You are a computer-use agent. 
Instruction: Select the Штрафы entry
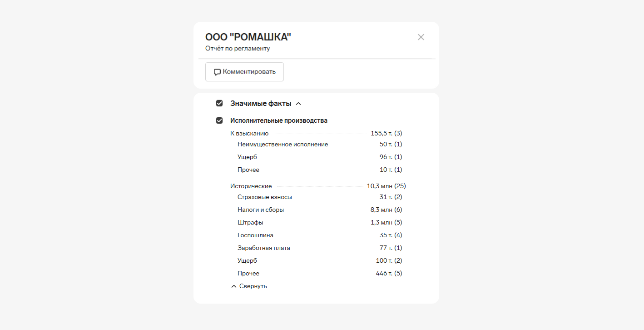coord(250,223)
